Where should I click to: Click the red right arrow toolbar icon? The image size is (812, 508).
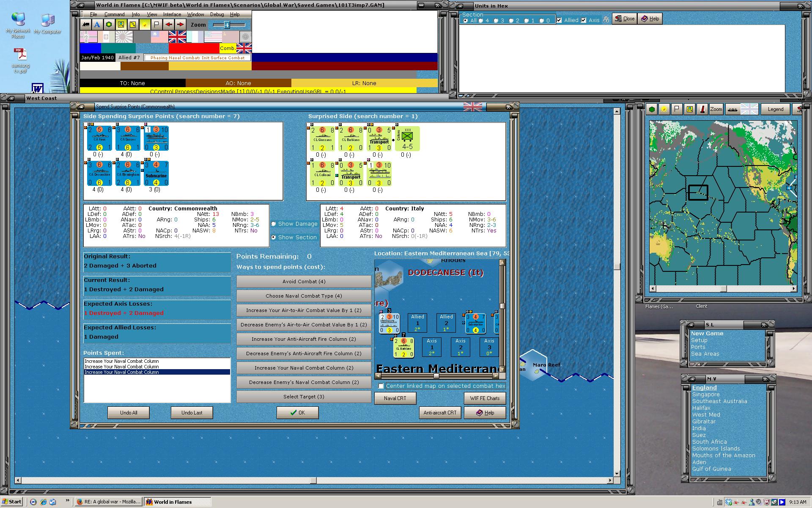click(181, 25)
